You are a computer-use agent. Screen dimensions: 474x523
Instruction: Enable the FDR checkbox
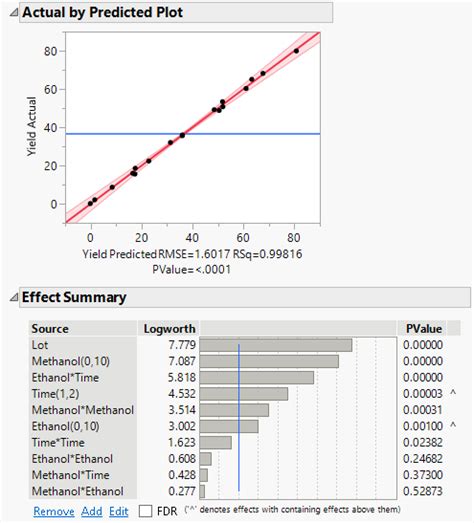[145, 511]
